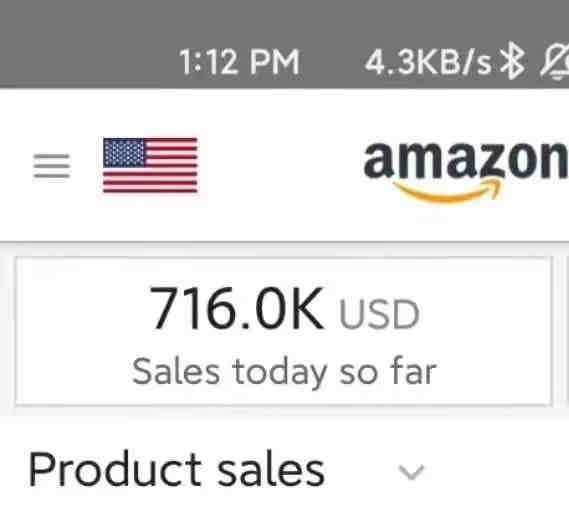Screen dimensions: 569x528
Task: Open the hamburger navigation menu
Action: tap(52, 166)
